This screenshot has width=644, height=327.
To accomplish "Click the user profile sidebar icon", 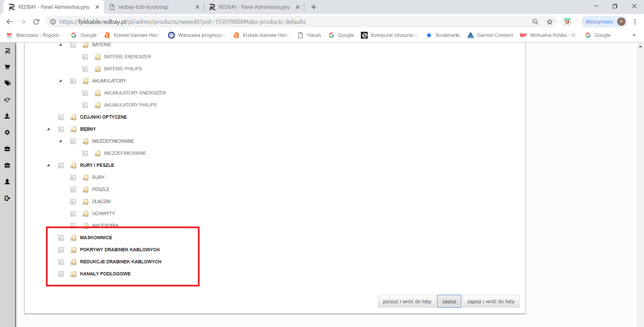I will pos(7,182).
